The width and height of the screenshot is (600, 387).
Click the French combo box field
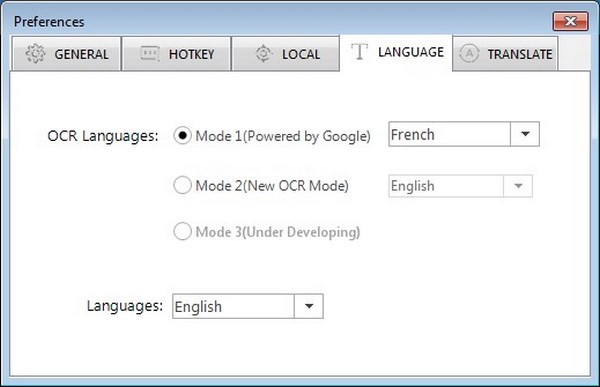[x=464, y=134]
